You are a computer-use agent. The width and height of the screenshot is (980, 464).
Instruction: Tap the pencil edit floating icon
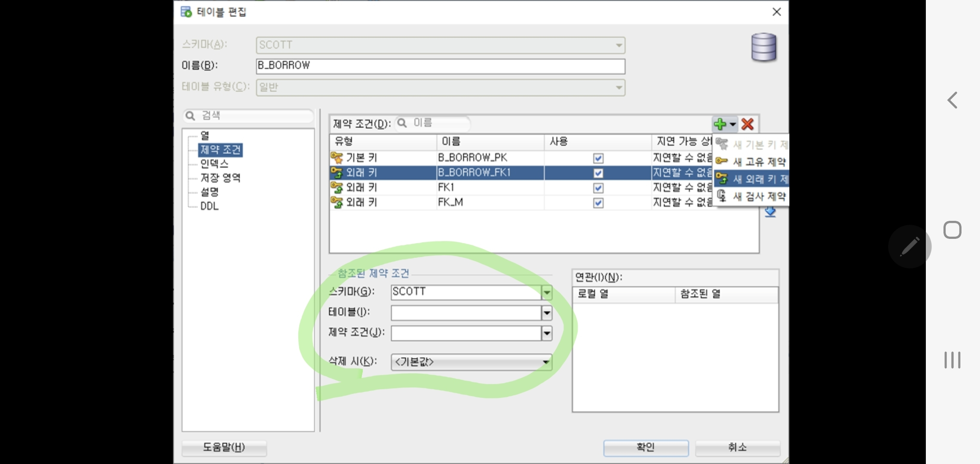point(910,247)
